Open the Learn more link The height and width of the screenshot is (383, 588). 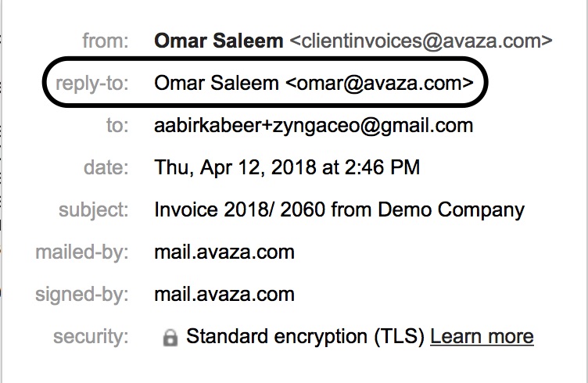click(x=482, y=336)
